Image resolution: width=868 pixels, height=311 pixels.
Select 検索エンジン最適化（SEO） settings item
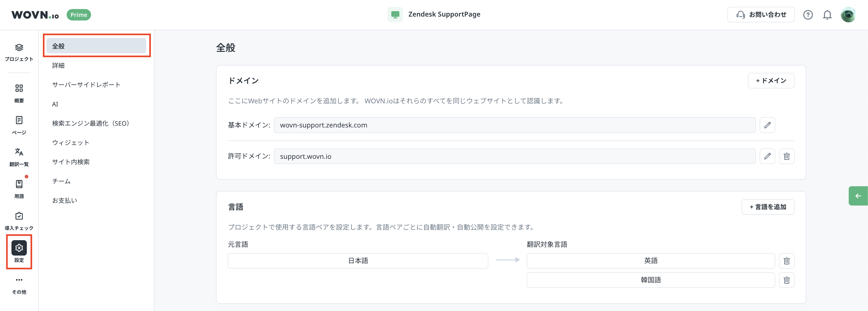91,123
